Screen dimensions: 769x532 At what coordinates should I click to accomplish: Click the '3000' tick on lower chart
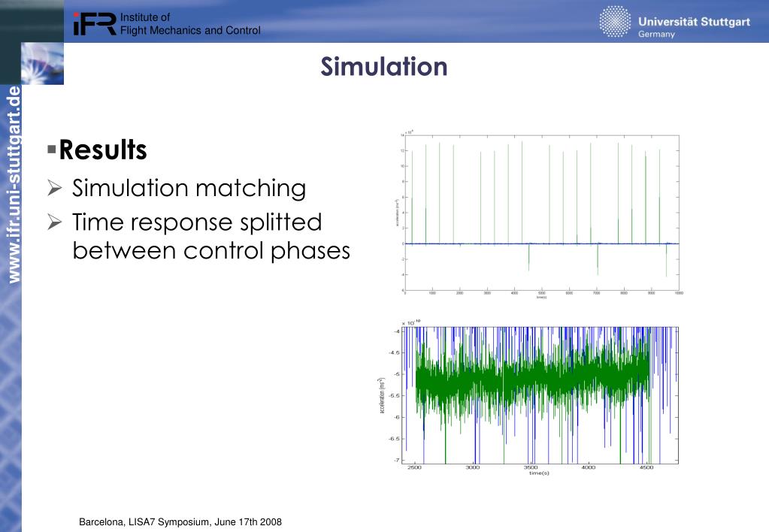pyautogui.click(x=472, y=467)
